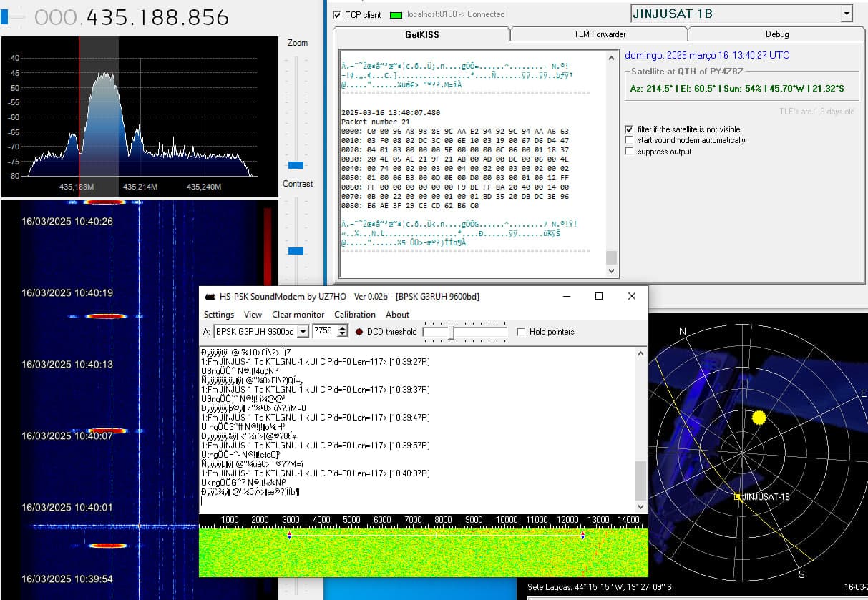Screen dimensions: 868x600
Task: Open the View menu in SoundModem
Action: tap(253, 315)
